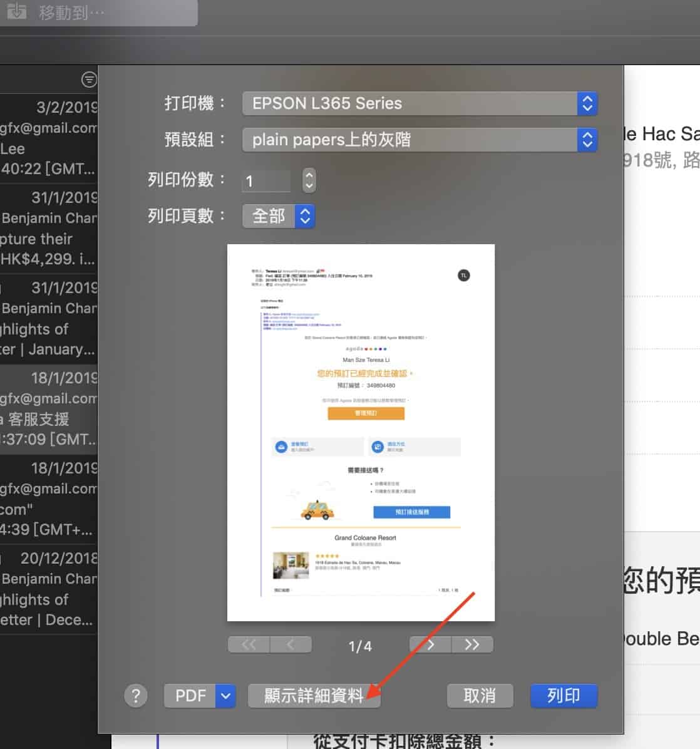The width and height of the screenshot is (700, 749).
Task: Click the blue 列印 print button
Action: click(x=564, y=696)
